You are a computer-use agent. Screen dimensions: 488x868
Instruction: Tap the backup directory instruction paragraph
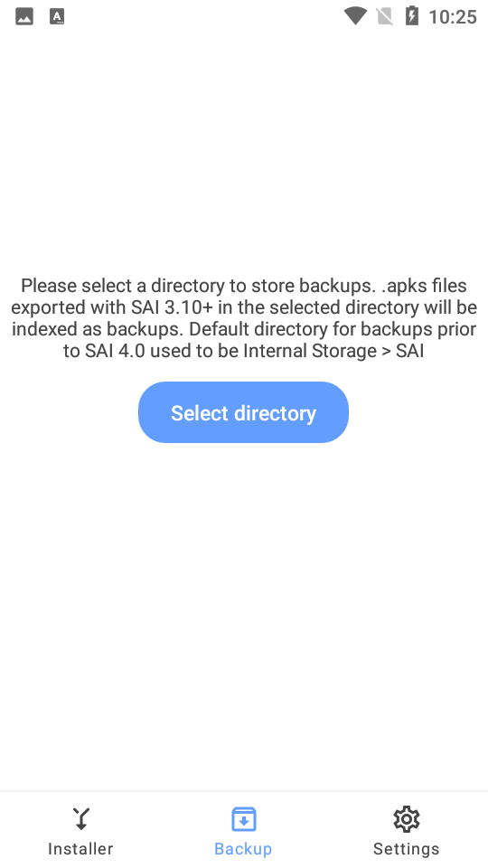point(243,318)
